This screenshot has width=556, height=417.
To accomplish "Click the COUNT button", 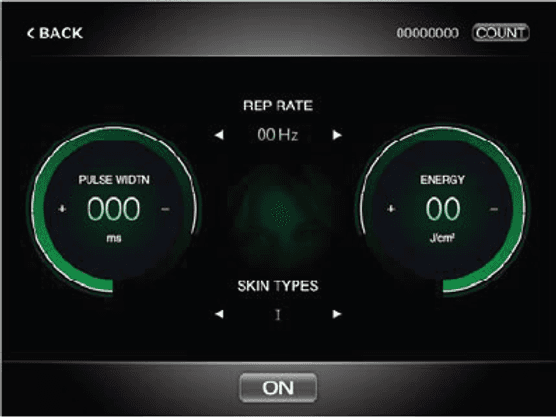I will (x=500, y=33).
